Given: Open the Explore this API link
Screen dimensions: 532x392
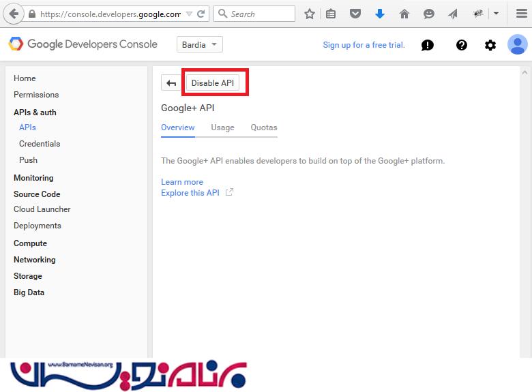Looking at the screenshot, I should pos(190,193).
